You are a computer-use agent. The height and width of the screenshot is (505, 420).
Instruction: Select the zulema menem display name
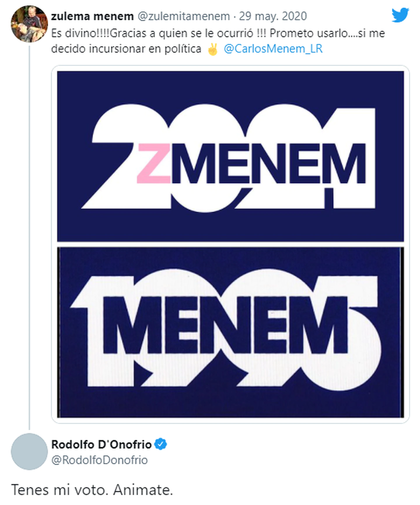click(92, 16)
